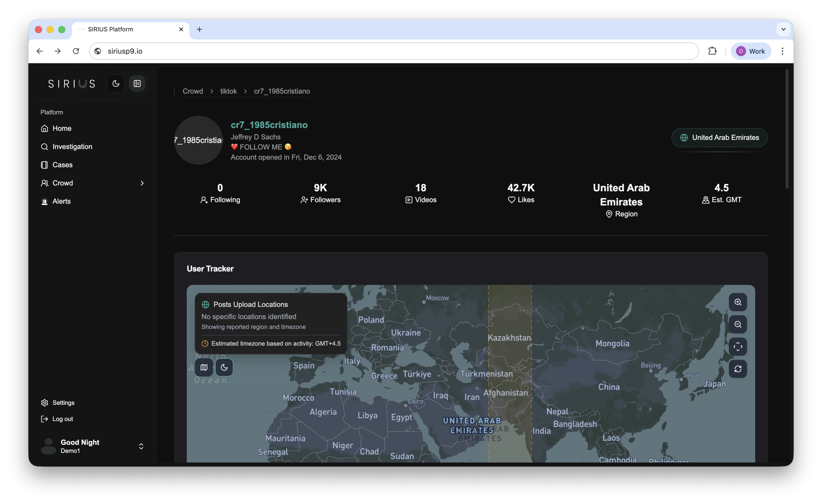
Task: Click the map zoom out icon
Action: 738,324
